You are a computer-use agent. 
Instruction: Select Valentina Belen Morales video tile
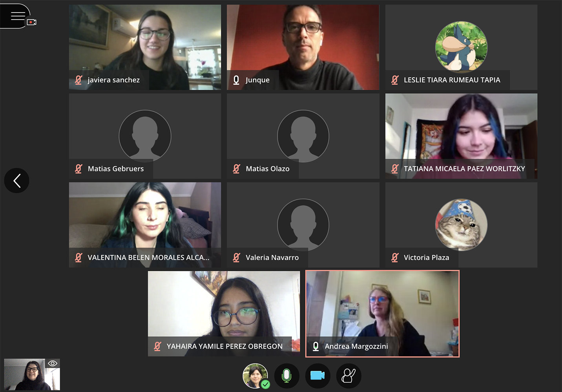tap(145, 225)
